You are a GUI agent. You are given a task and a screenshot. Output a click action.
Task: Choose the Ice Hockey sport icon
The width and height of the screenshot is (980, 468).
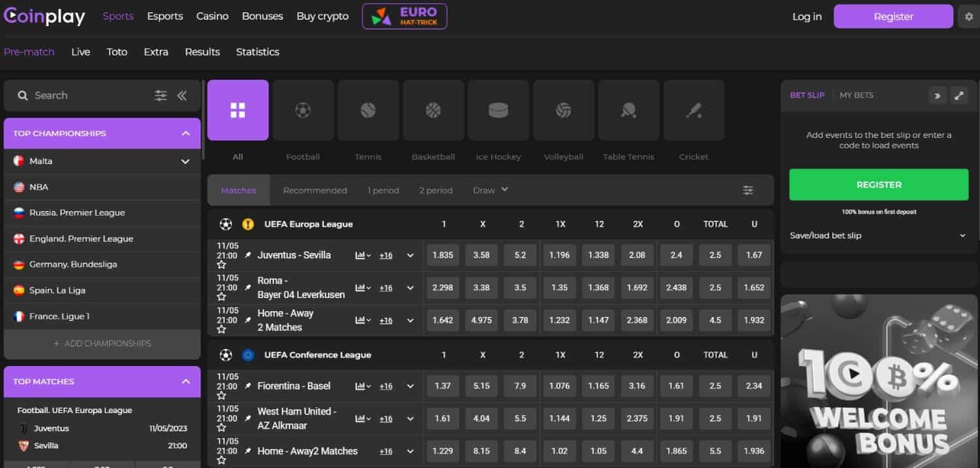click(498, 110)
